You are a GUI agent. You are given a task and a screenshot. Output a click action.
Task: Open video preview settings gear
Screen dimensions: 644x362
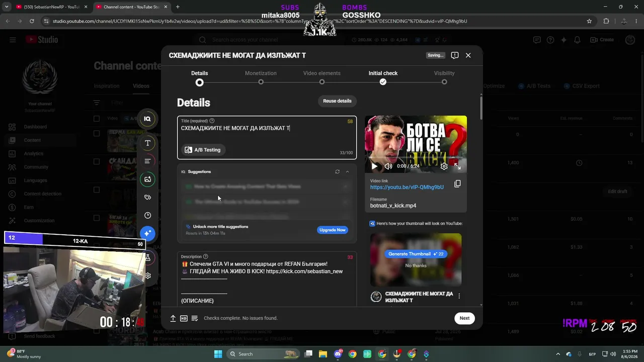click(444, 166)
